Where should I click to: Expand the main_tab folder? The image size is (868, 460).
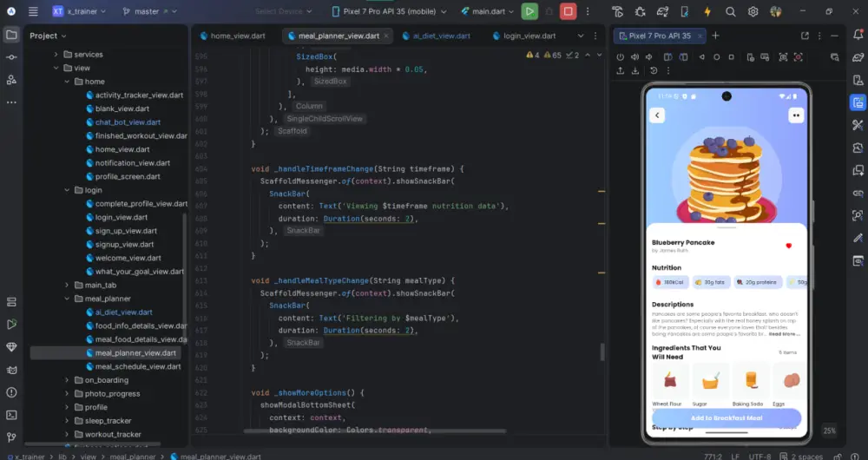(x=67, y=285)
